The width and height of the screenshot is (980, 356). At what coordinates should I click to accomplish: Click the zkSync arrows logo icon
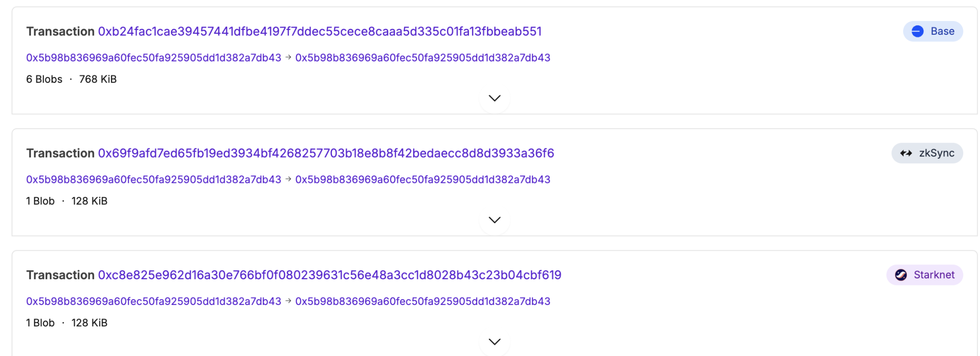(906, 153)
